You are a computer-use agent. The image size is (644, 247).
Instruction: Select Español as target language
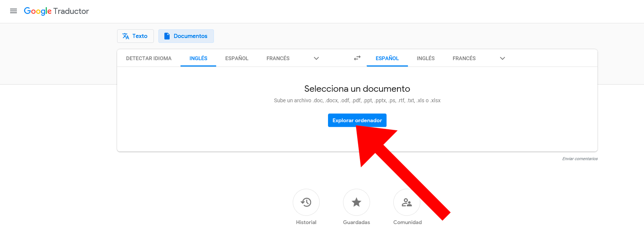[387, 58]
